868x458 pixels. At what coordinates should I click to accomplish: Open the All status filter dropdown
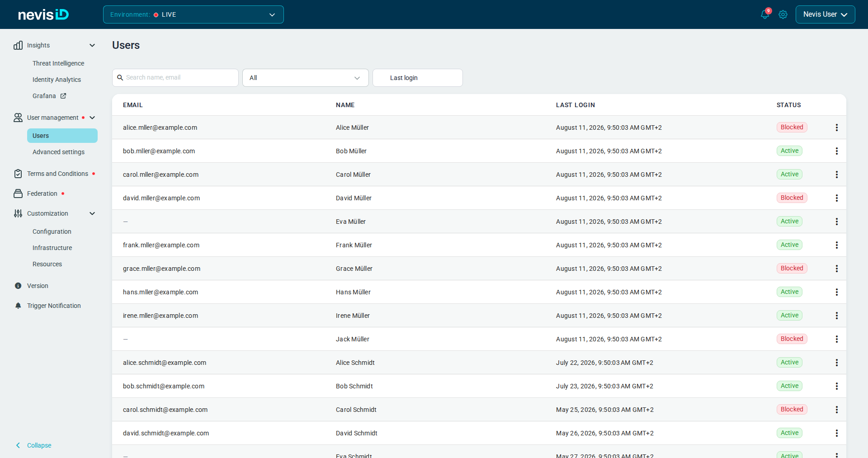[306, 78]
